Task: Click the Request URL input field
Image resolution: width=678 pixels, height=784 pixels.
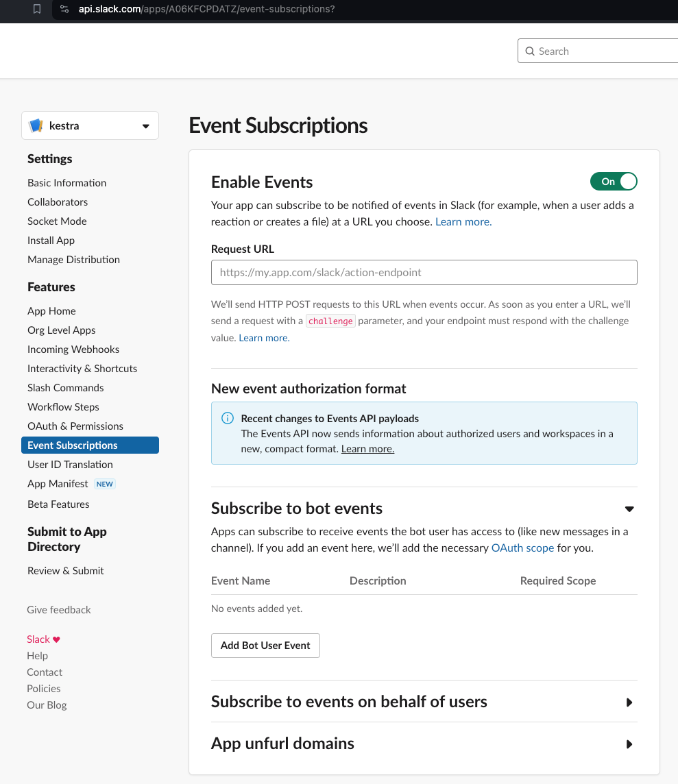Action: 424,272
